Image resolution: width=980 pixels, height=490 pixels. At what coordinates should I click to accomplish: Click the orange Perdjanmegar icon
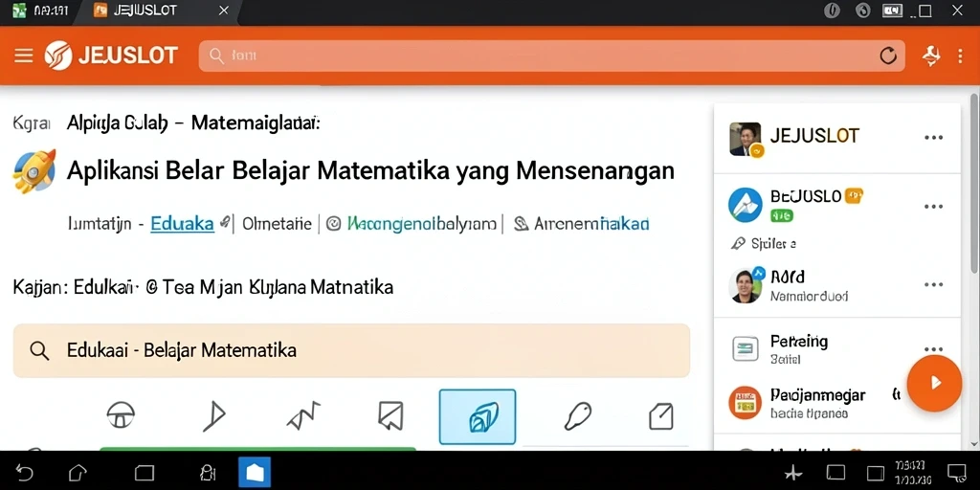(x=745, y=403)
